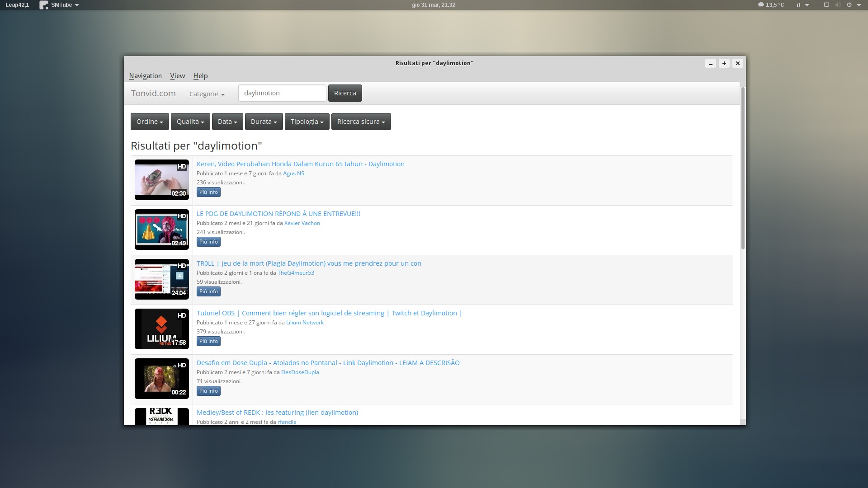The image size is (868, 488).
Task: Expand the Categorie dropdown menu
Action: [207, 94]
